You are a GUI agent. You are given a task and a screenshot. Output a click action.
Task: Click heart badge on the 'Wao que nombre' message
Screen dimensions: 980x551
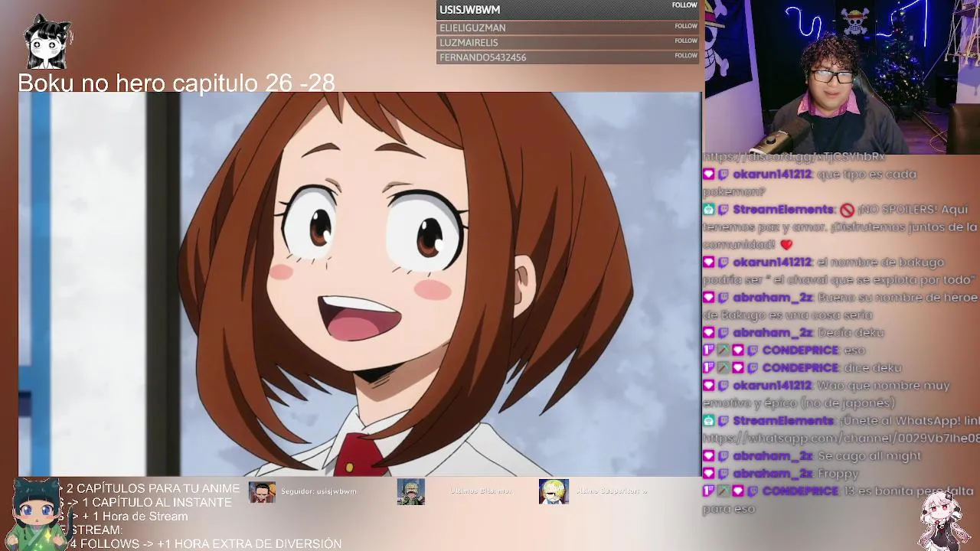point(708,386)
